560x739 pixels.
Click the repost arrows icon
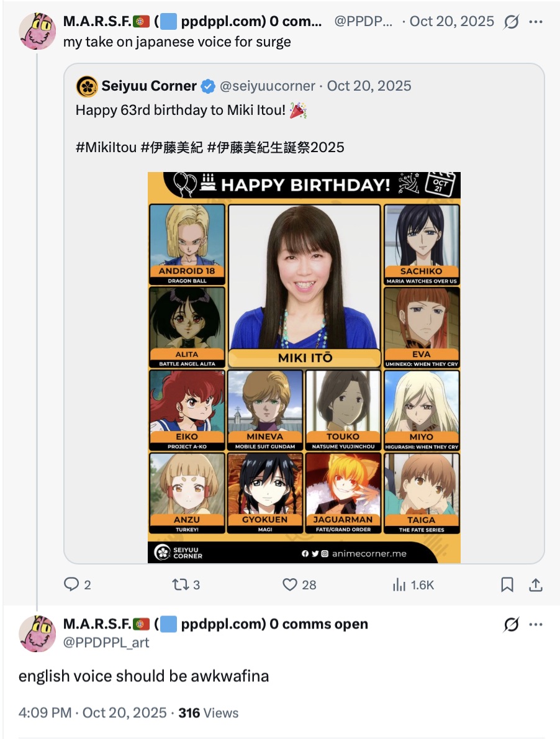[x=180, y=585]
